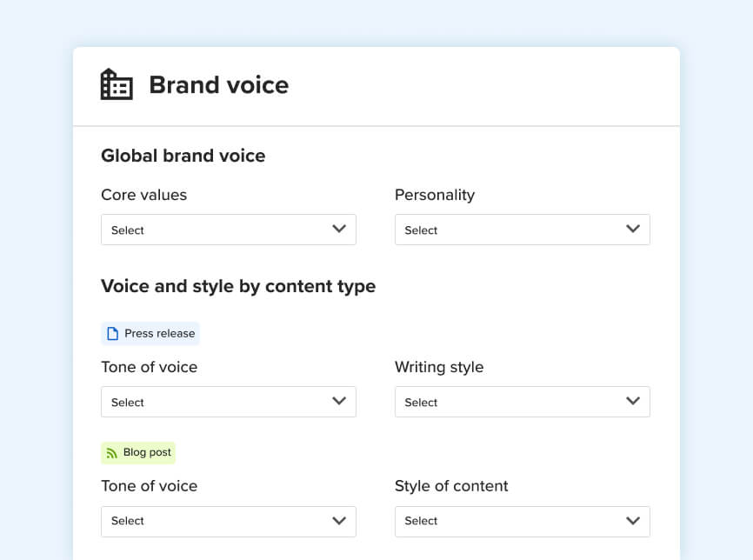Screen dimensions: 753x560
Task: Click the chevron arrow in Core values field
Action: tap(339, 230)
